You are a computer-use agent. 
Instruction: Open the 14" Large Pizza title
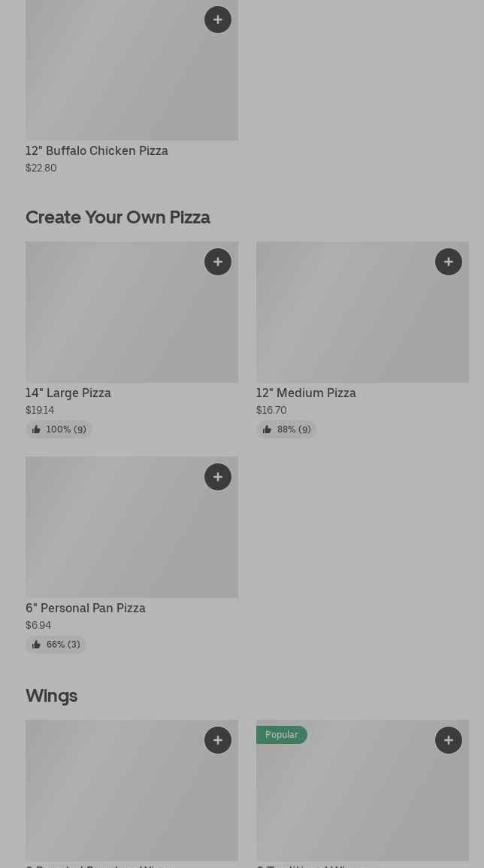coord(68,393)
